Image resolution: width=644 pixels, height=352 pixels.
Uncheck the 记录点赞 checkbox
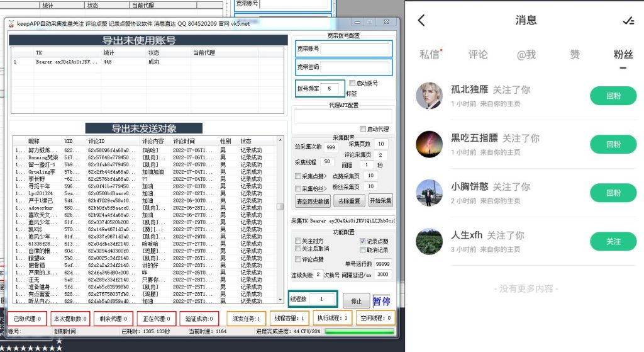(363, 241)
